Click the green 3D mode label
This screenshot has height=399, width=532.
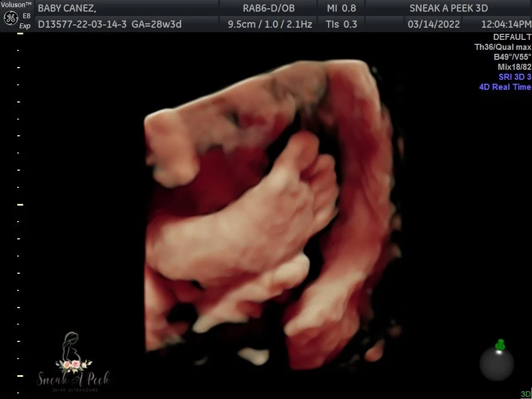click(526, 394)
